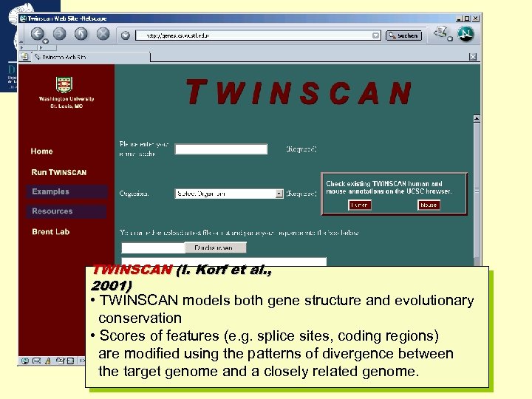Close the current tab with the tab-bar X

473,57
